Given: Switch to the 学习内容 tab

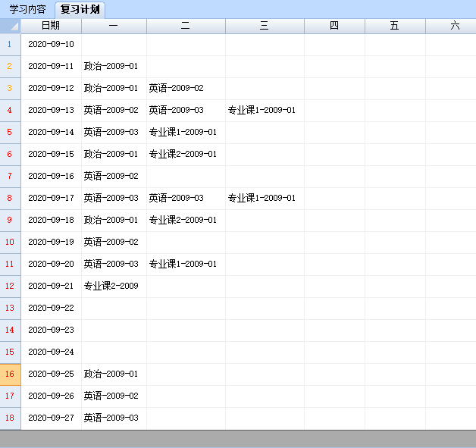Looking at the screenshot, I should point(27,9).
